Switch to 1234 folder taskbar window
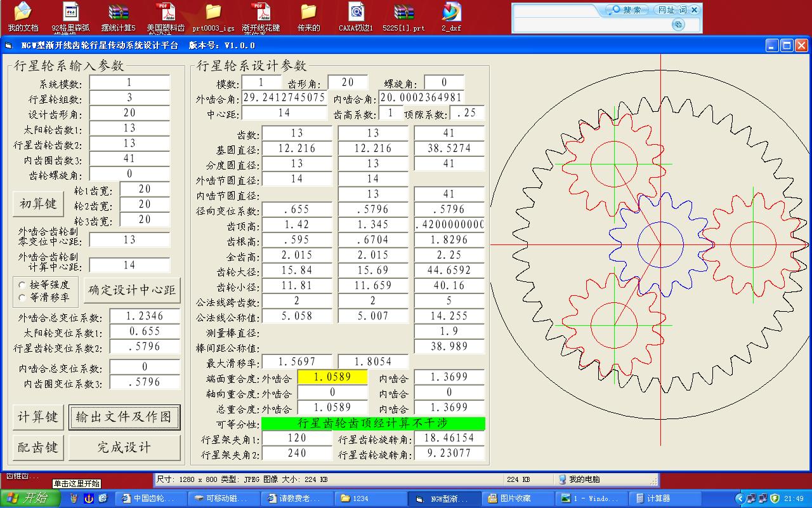This screenshot has height=508, width=812. click(370, 498)
